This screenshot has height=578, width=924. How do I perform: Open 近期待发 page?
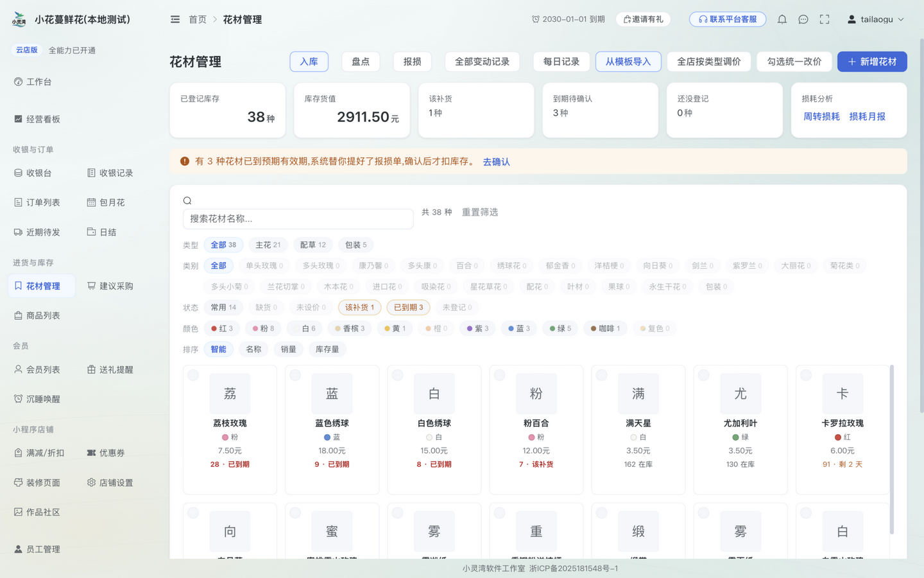[x=37, y=232]
